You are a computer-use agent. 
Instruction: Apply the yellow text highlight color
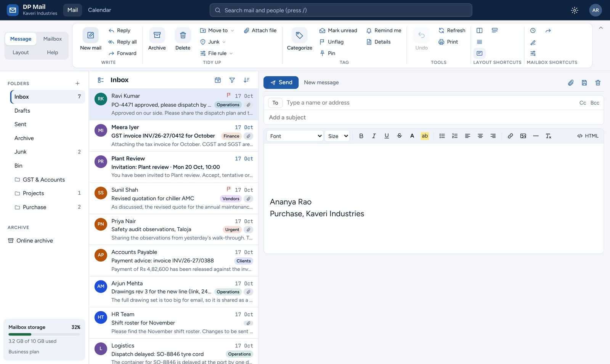(x=425, y=136)
